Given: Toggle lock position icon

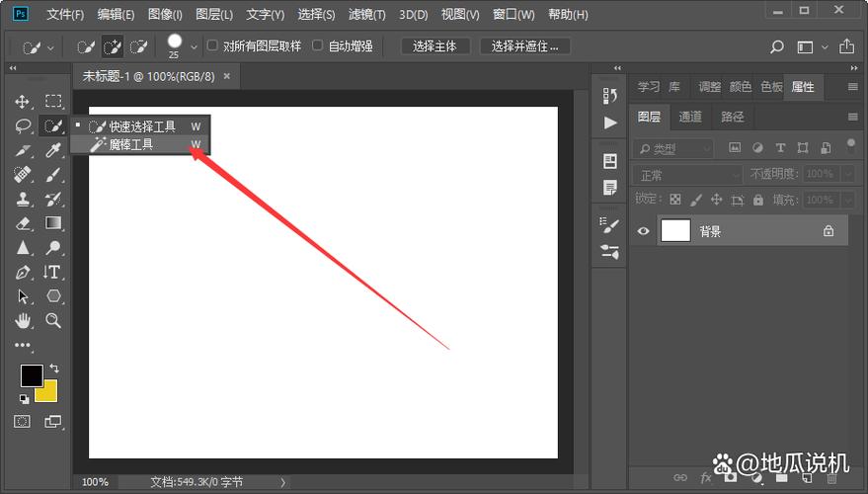Looking at the screenshot, I should tap(716, 200).
